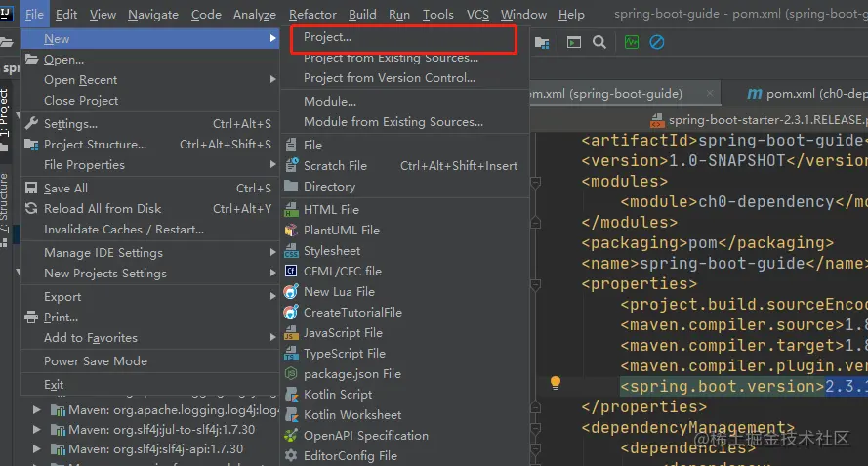Expand the Open Recent submenu
This screenshot has height=466, width=868.
pyautogui.click(x=149, y=80)
